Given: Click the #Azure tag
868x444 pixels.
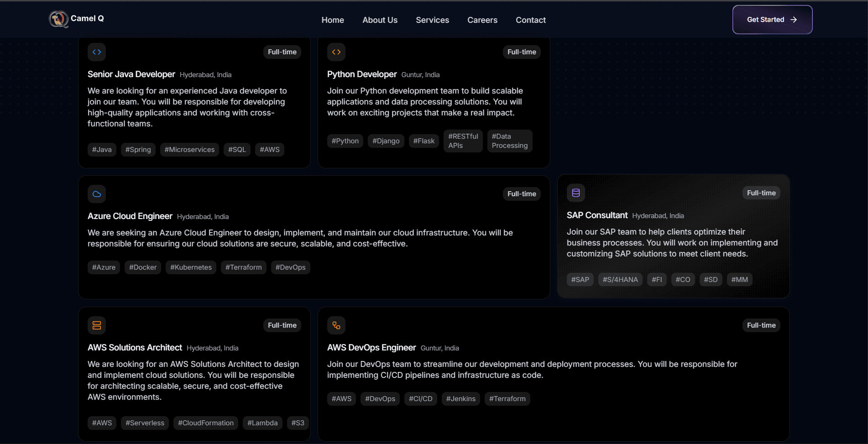Looking at the screenshot, I should pyautogui.click(x=104, y=267).
